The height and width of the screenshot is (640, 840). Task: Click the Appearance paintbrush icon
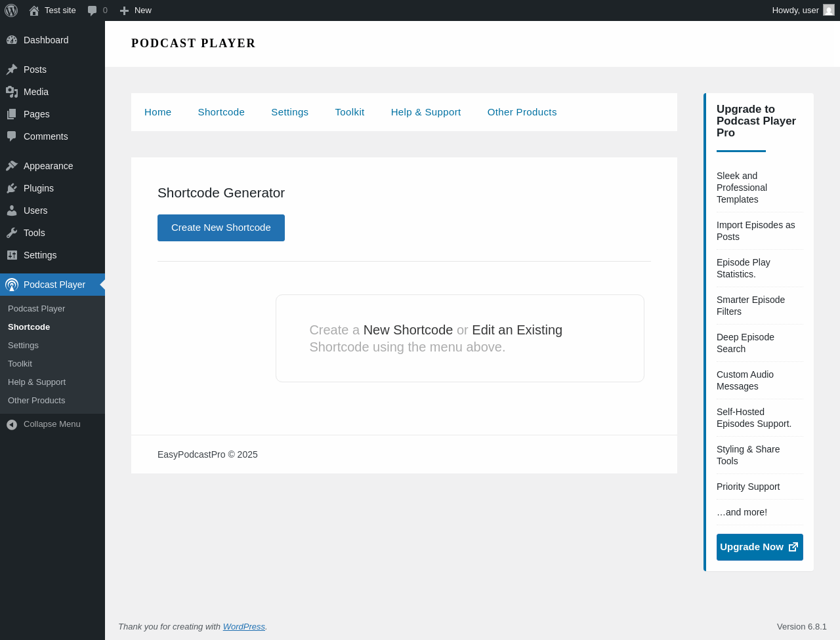[x=12, y=166]
